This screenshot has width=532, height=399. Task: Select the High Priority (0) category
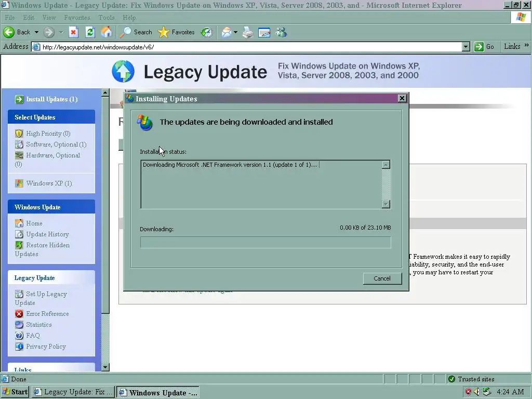point(48,134)
